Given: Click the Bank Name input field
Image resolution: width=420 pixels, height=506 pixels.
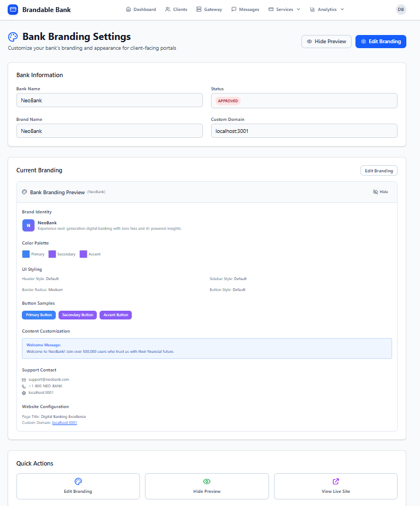Looking at the screenshot, I should (109, 100).
